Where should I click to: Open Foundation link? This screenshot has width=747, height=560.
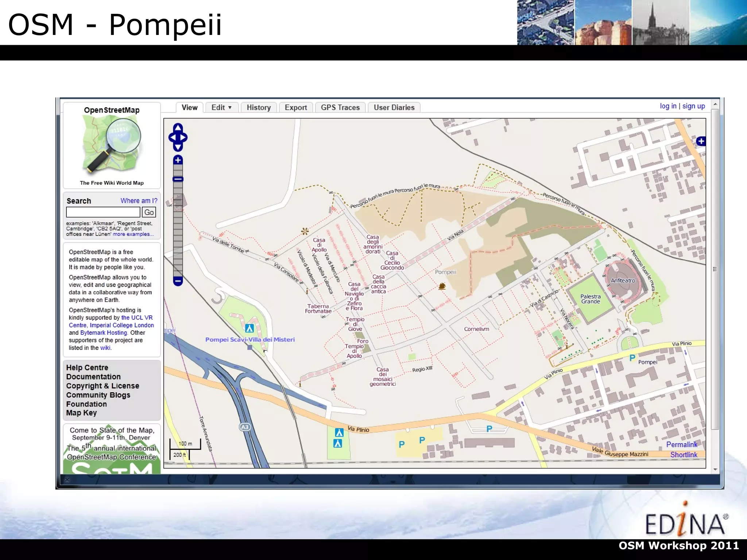[86, 404]
